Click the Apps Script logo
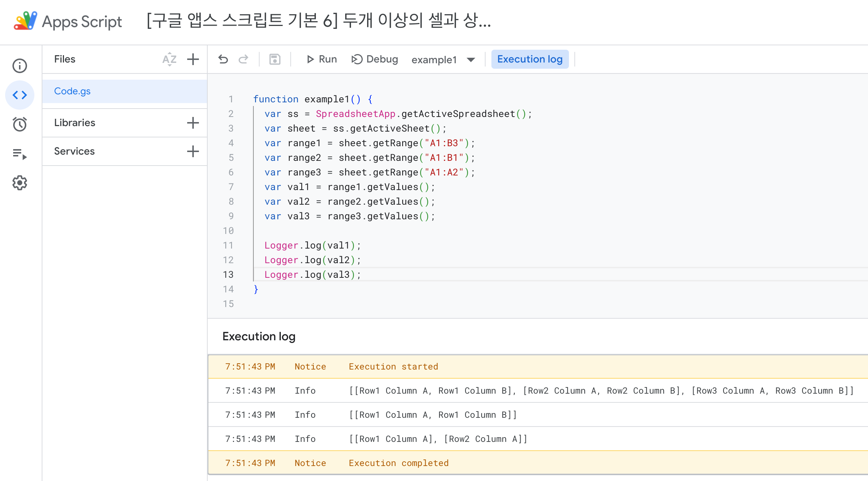This screenshot has height=481, width=868. (26, 21)
